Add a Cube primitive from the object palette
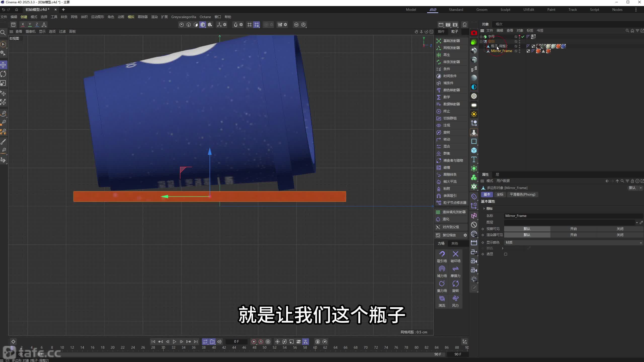The width and height of the screenshot is (644, 362). click(474, 150)
